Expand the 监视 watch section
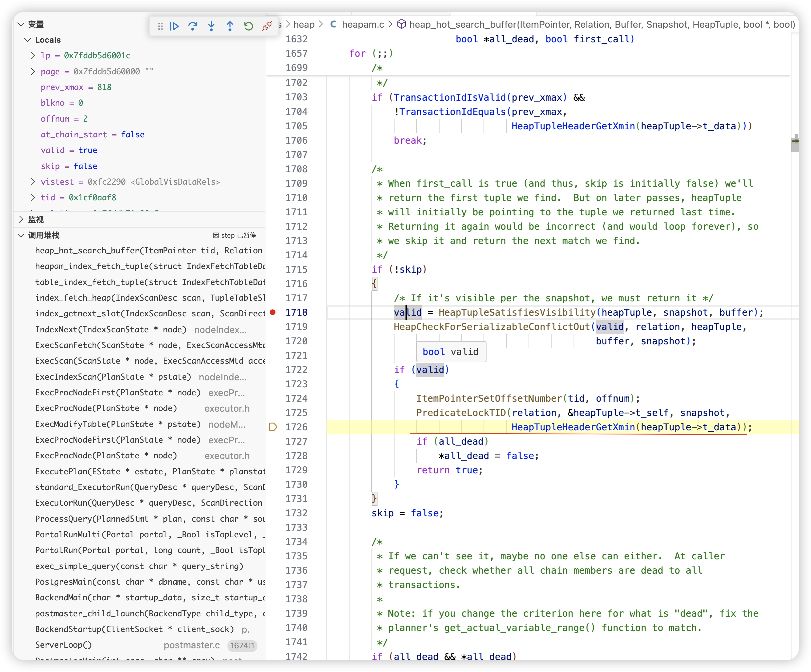This screenshot has width=811, height=672. click(x=21, y=220)
